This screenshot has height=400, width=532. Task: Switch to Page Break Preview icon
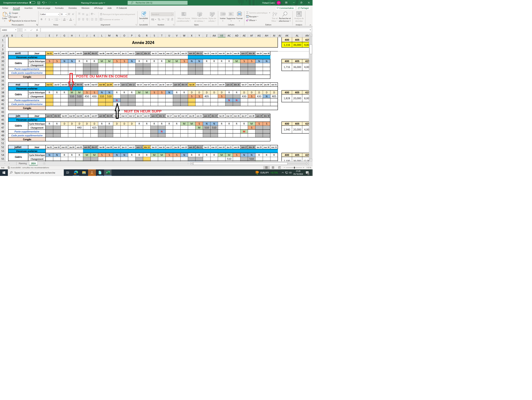[279, 168]
